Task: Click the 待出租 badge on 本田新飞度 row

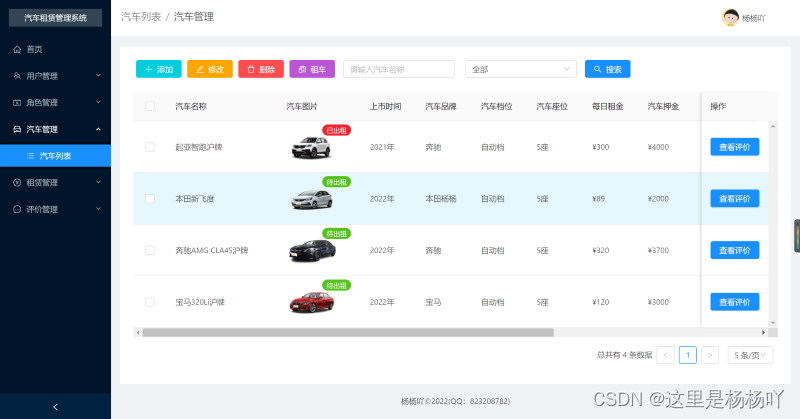Action: coord(336,182)
